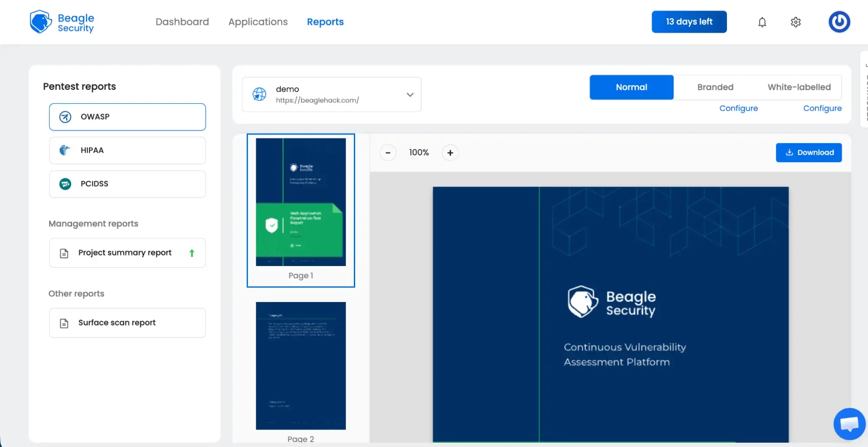Click the Beagle Security logo
This screenshot has height=447, width=868.
pos(62,22)
